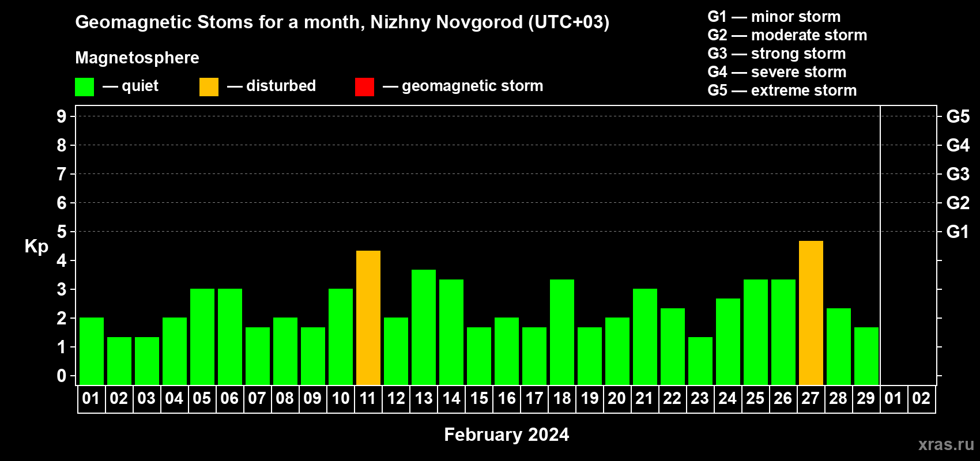
Task: Click the February 2024 month caption
Action: (x=507, y=434)
